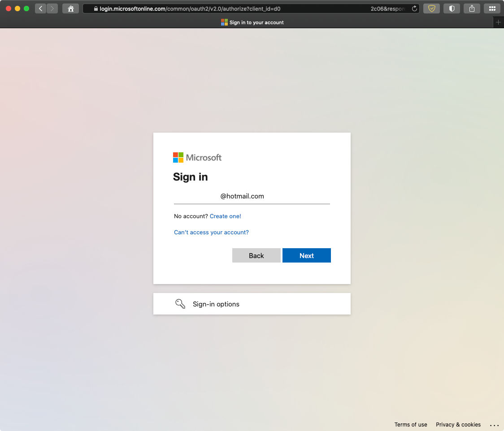This screenshot has height=431, width=504.
Task: Open the share icon in toolbar
Action: coord(472,9)
